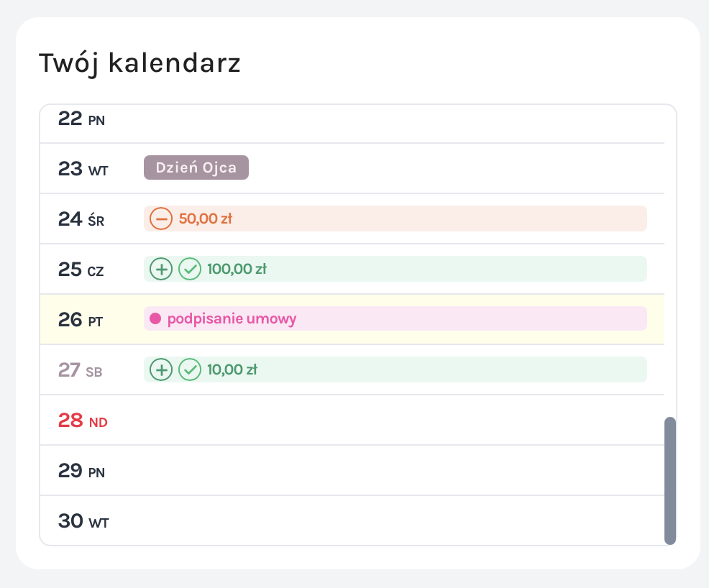Click the pink dot of podpisanie umowy
This screenshot has height=588, width=709.
[x=155, y=318]
